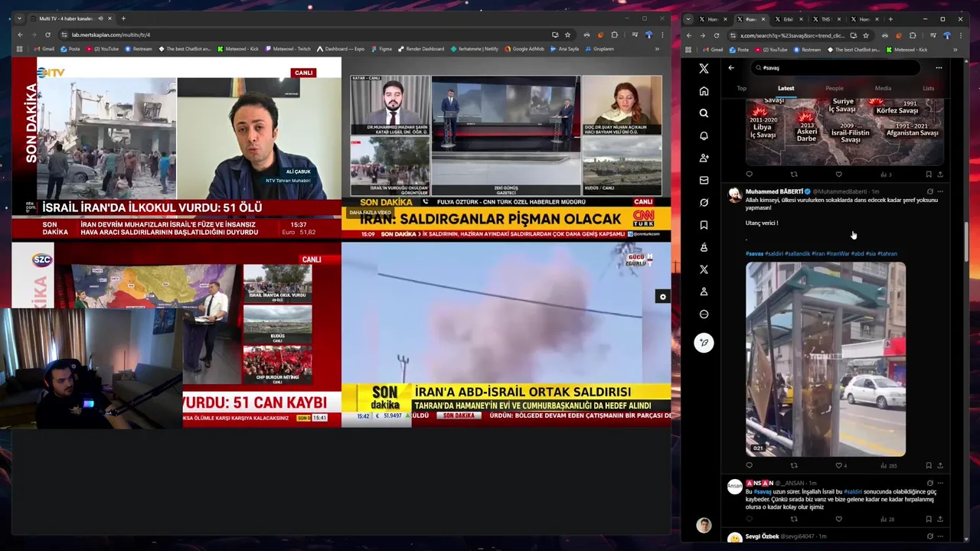Viewport: 980px width, 551px height.
Task: Open Grok icon in X sidebar
Action: tap(704, 203)
